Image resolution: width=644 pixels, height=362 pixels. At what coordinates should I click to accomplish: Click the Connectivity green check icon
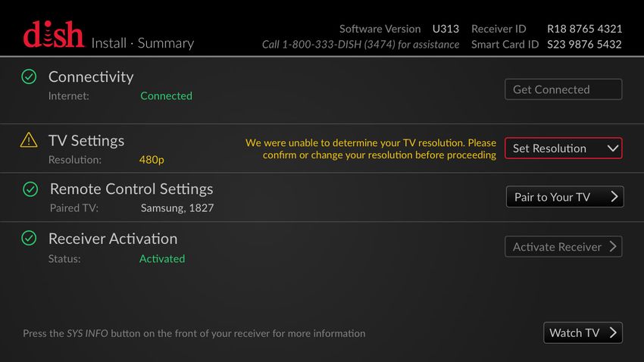pos(29,76)
